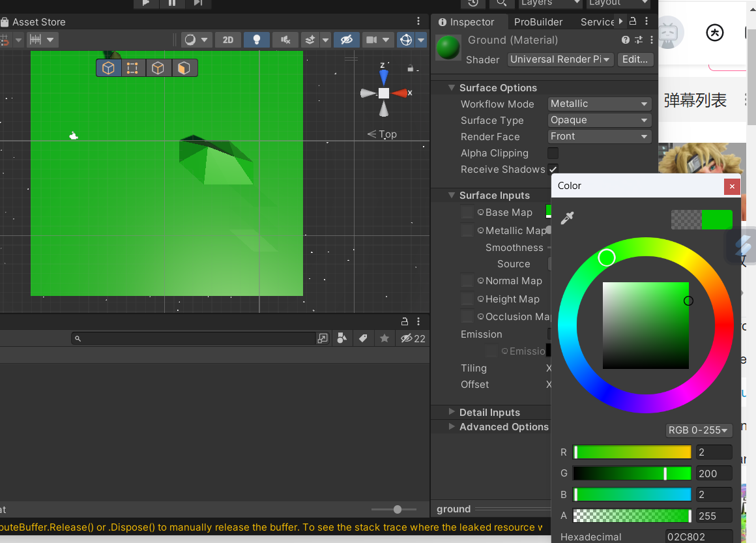Select ProBuilder object selection mode icon

(108, 68)
